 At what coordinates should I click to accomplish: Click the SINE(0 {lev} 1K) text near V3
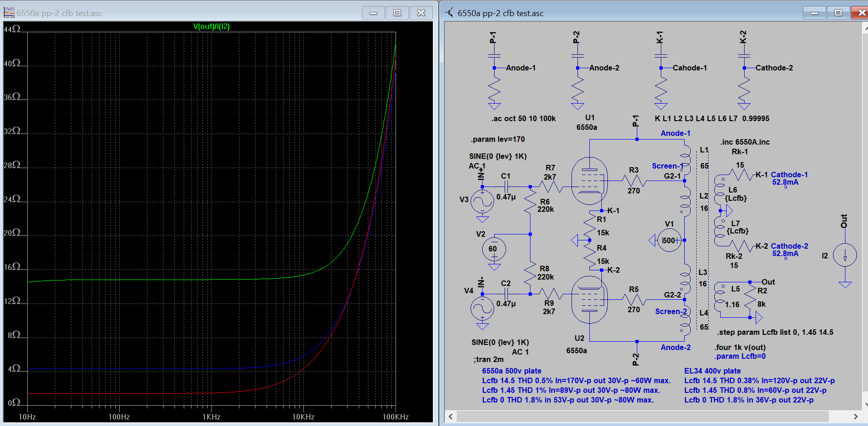(498, 156)
